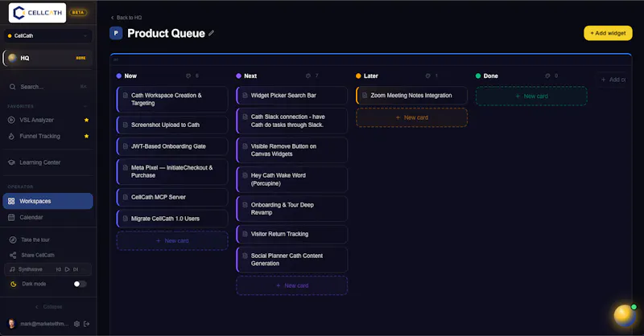644x336 pixels.
Task: Click document icon on Migrate CellCath 1.0 Users
Action: pos(126,219)
